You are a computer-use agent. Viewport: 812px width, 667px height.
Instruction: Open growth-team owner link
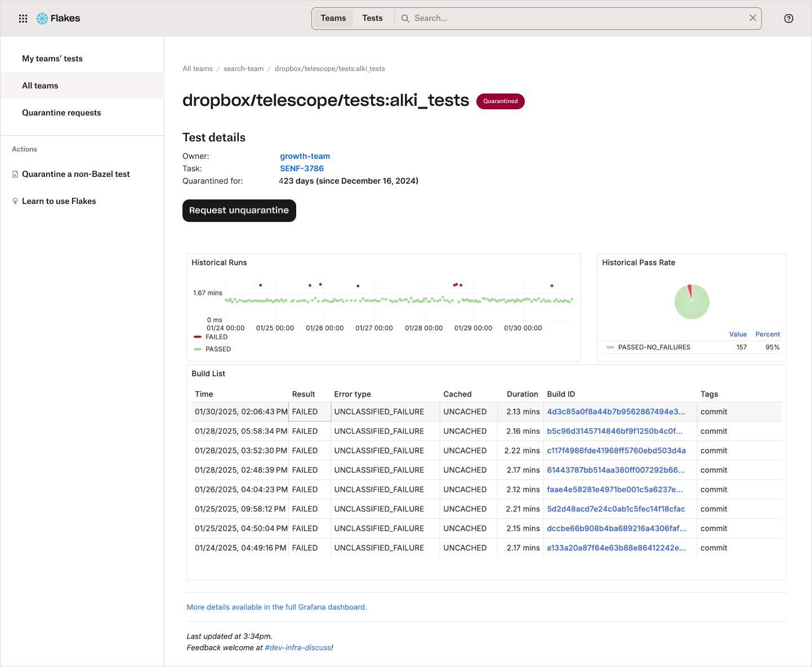coord(305,156)
